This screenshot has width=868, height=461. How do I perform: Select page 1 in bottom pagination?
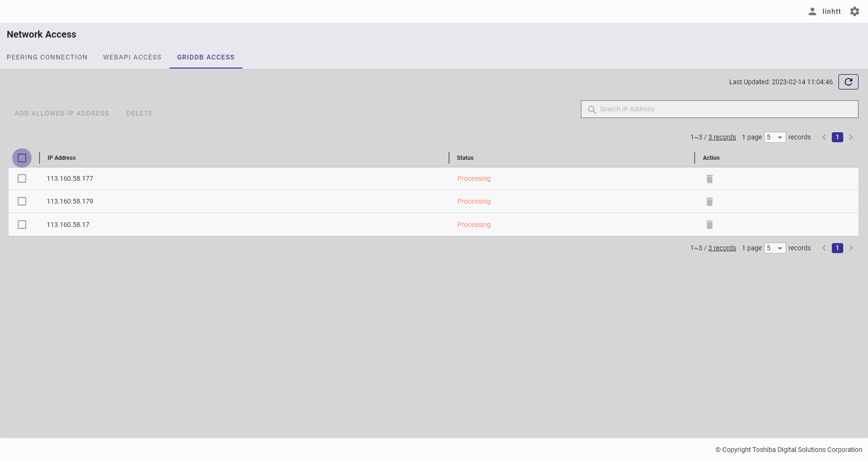[x=837, y=248]
